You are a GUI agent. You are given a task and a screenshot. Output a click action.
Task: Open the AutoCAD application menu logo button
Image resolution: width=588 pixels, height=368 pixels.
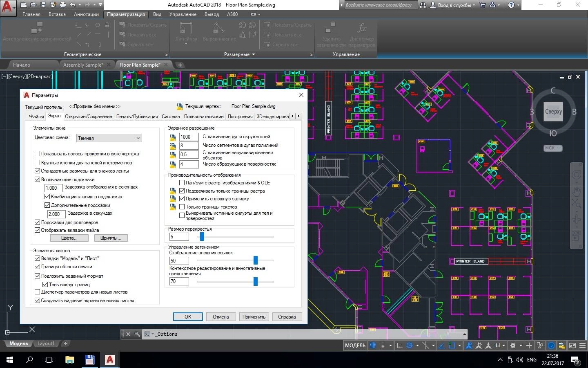8,8
